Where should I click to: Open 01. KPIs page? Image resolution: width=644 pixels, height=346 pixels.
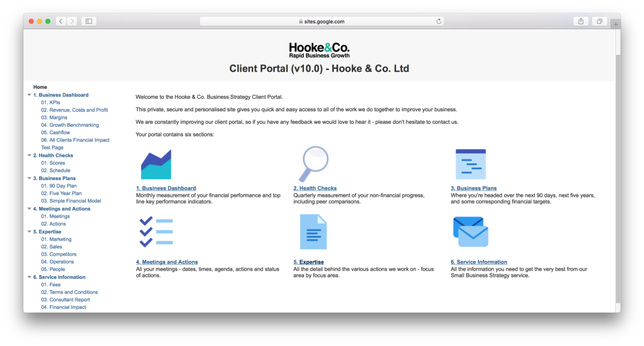pyautogui.click(x=51, y=103)
